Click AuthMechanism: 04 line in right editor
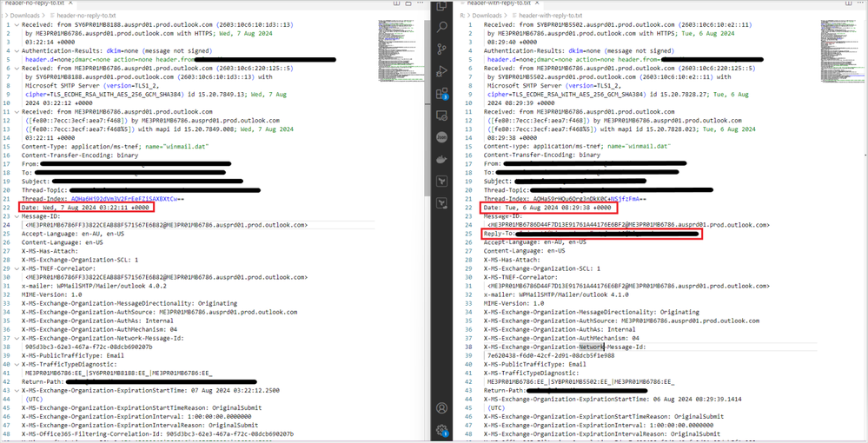868x443 pixels. pyautogui.click(x=561, y=338)
